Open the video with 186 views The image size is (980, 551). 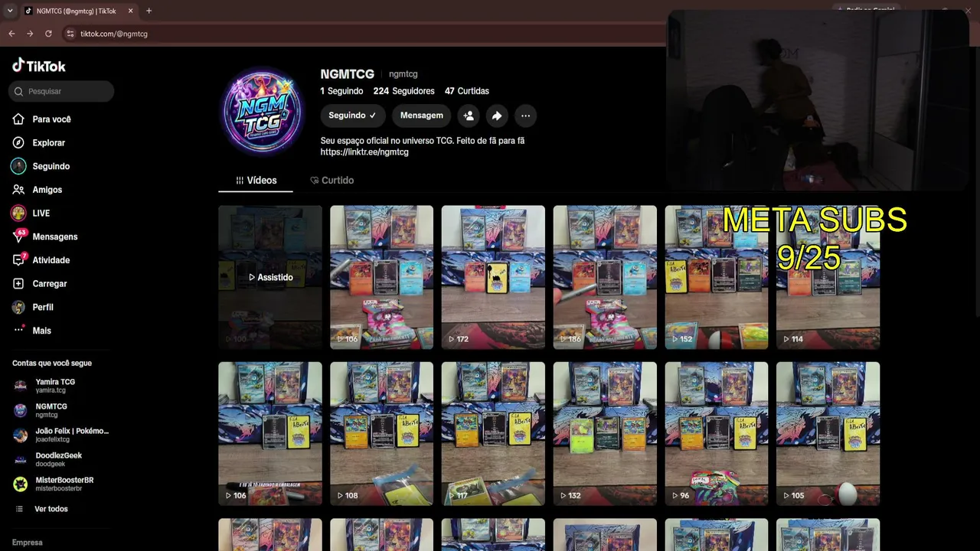point(605,277)
